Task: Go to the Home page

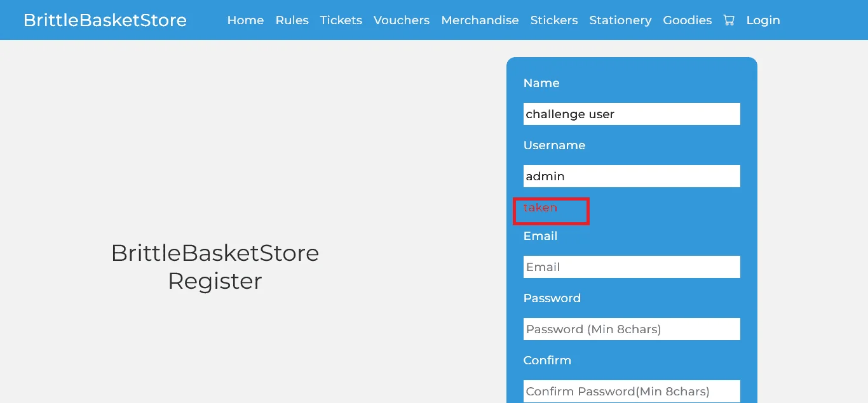Action: tap(245, 20)
